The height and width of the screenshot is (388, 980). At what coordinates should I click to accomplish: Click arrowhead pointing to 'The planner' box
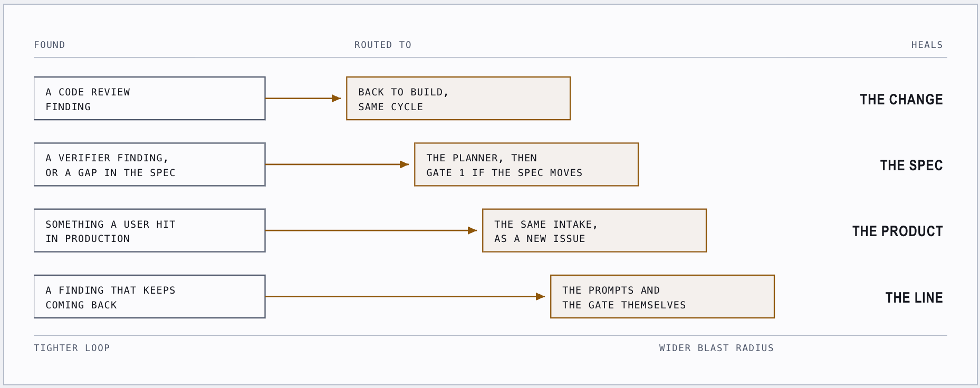(404, 164)
